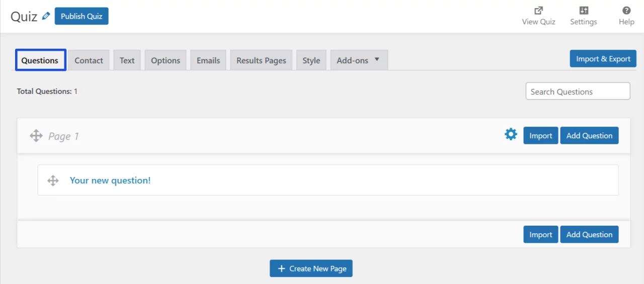Screen dimensions: 644x284
Task: Click the pencil icon beside Quiz title
Action: pyautogui.click(x=46, y=16)
